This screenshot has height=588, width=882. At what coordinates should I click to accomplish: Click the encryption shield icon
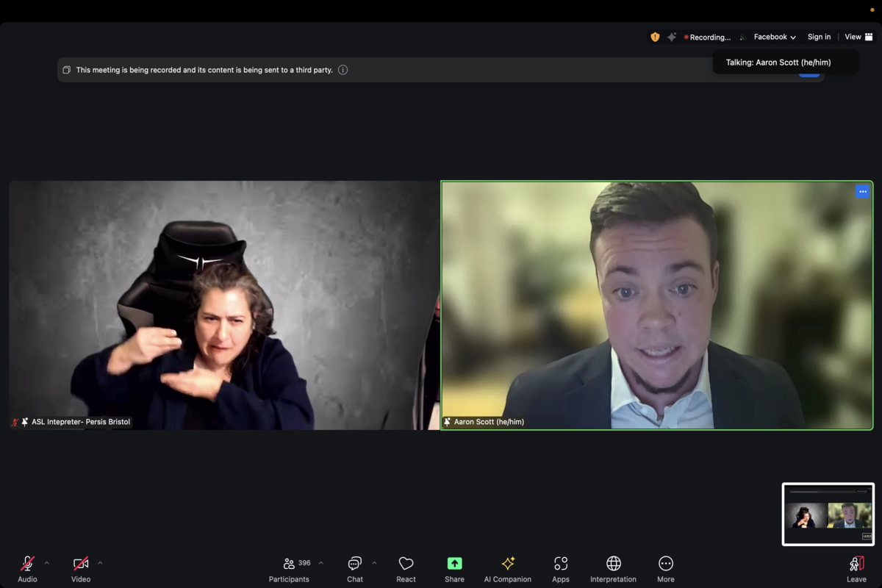[x=655, y=37]
